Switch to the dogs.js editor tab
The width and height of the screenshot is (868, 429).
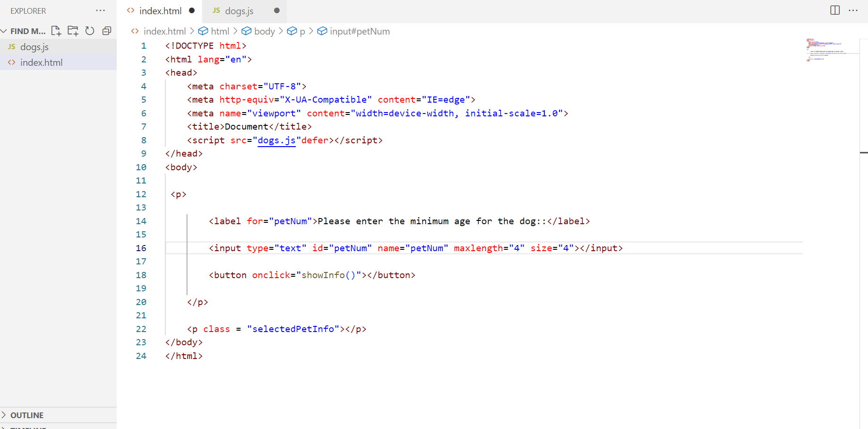(x=244, y=11)
